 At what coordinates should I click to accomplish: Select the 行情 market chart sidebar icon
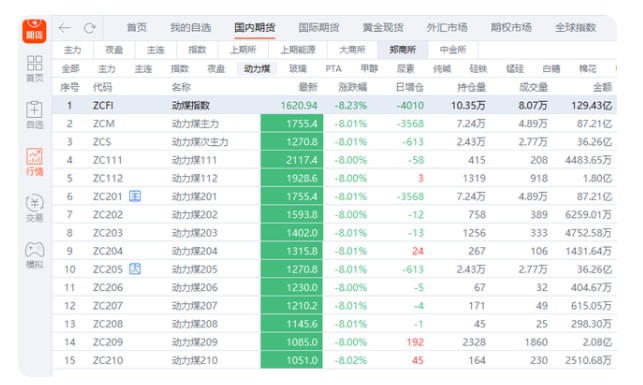pyautogui.click(x=34, y=162)
